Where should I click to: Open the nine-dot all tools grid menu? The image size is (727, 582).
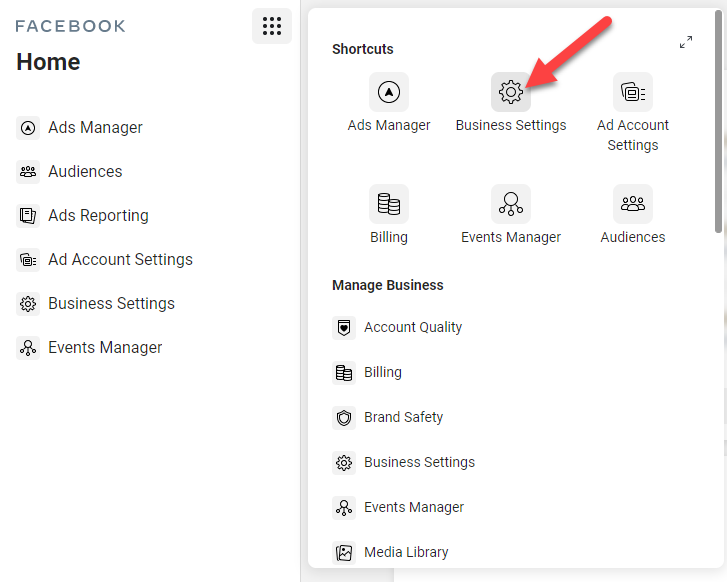272,26
